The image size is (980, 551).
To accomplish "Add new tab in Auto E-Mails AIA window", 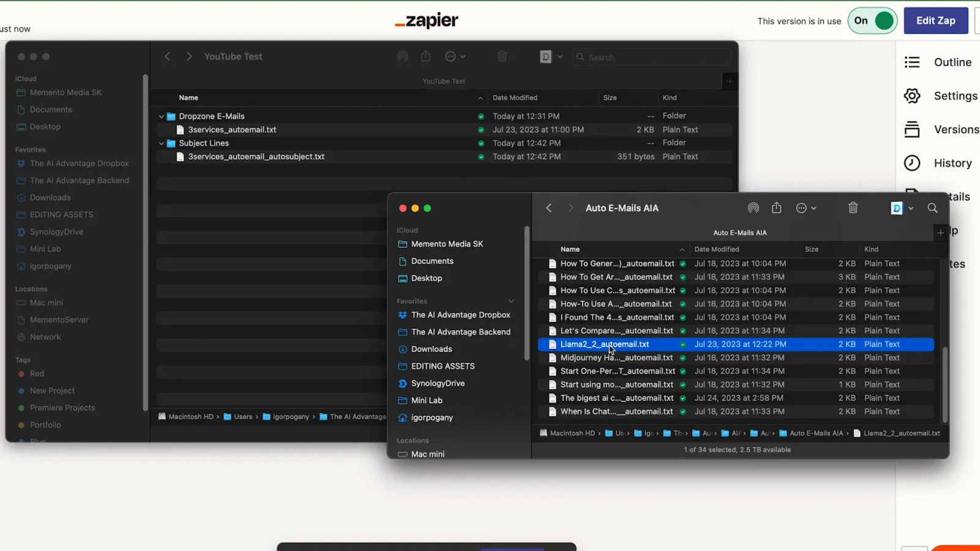I will 940,233.
